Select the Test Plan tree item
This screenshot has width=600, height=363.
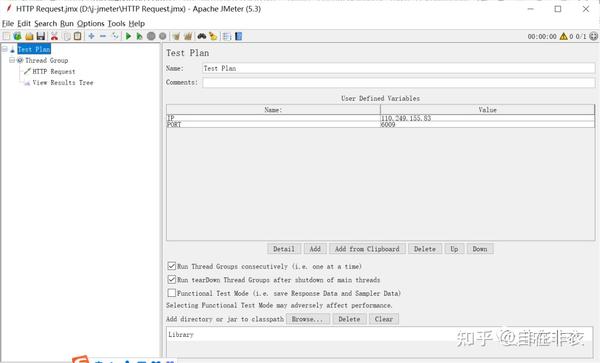click(x=34, y=49)
